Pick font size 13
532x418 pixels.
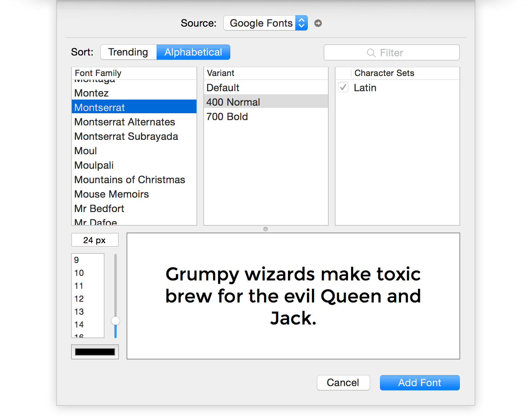[88, 312]
